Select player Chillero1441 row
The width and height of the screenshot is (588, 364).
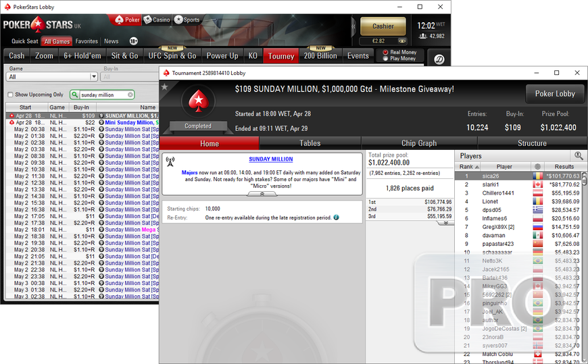tap(518, 193)
